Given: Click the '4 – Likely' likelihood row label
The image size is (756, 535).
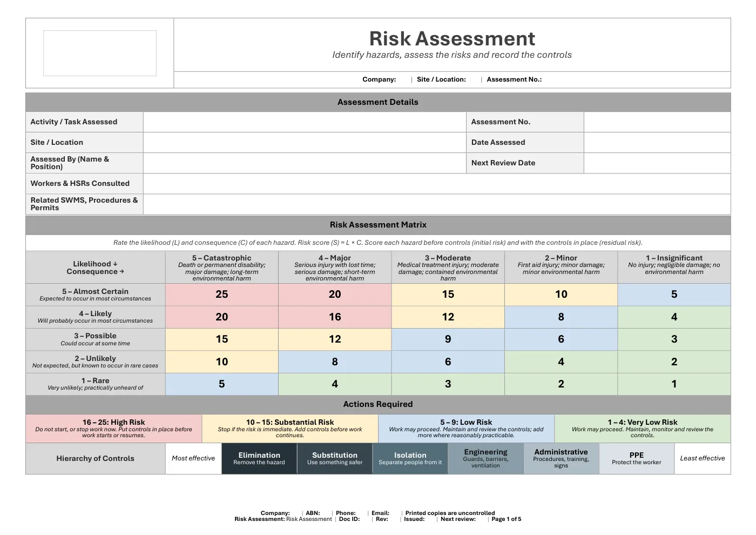Looking at the screenshot, I should (x=96, y=317).
